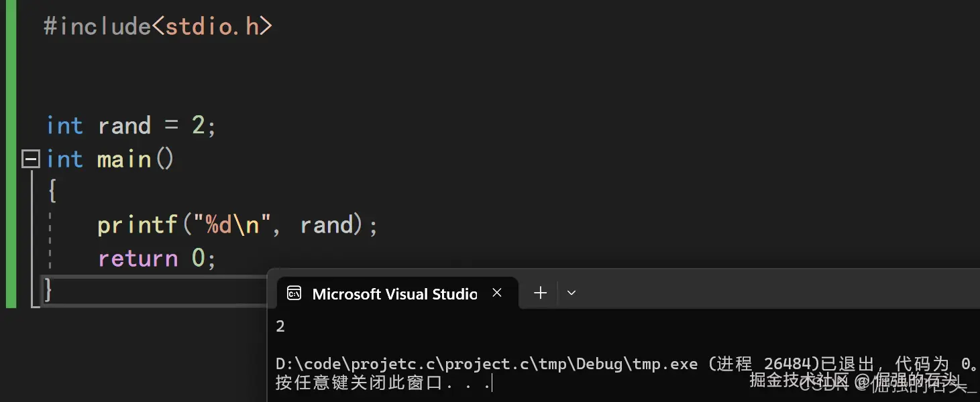The image size is (980, 402).
Task: Place cursor at the closing brace of main
Action: (x=48, y=289)
